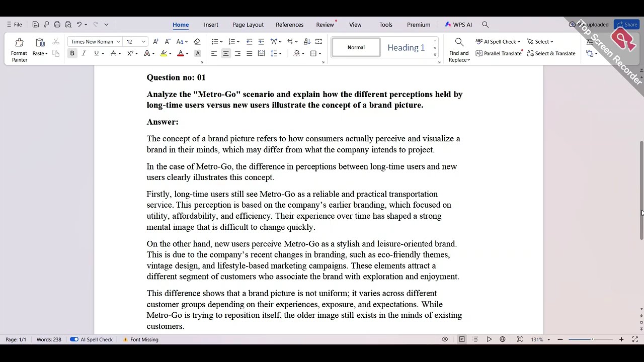
Task: Toggle Center alignment button
Action: [x=225, y=53]
